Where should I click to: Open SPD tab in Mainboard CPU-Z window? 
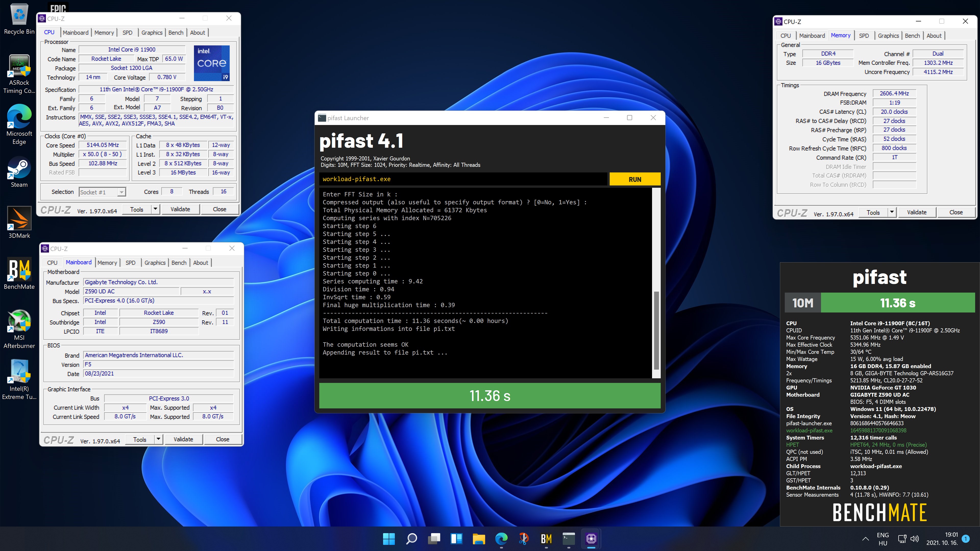pos(130,263)
